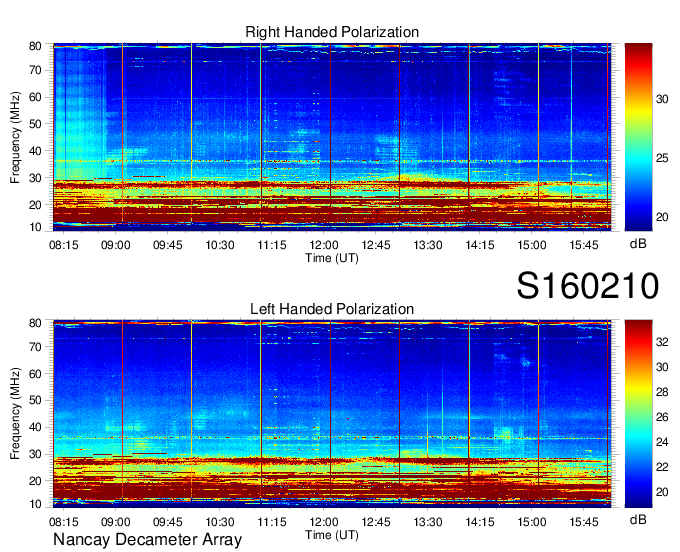Click 60 MHz frequency tick on Right Handed plot
Image resolution: width=680 pixels, height=552 pixels.
(x=36, y=97)
